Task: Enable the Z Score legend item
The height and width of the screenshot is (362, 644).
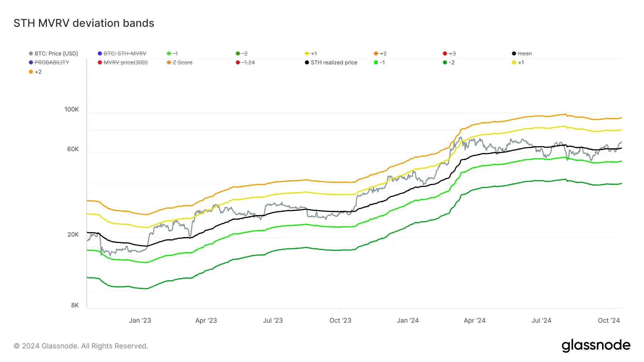Action: click(x=180, y=63)
